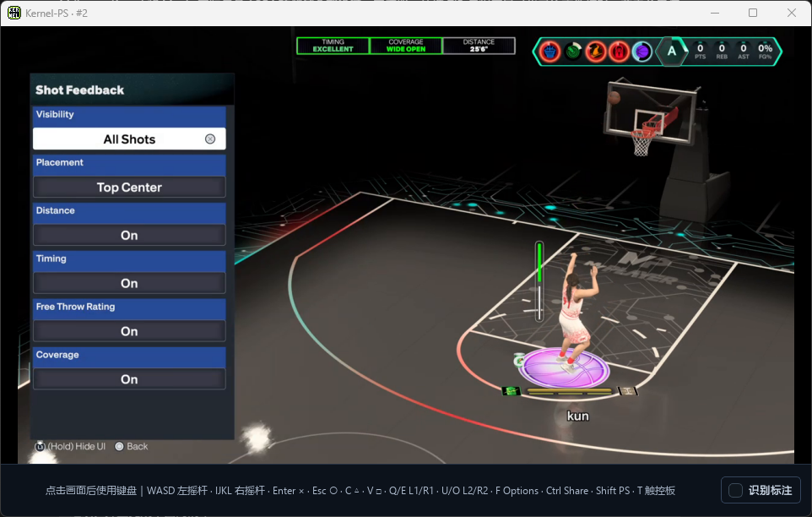Click the circle Back button icon

pyautogui.click(x=119, y=446)
